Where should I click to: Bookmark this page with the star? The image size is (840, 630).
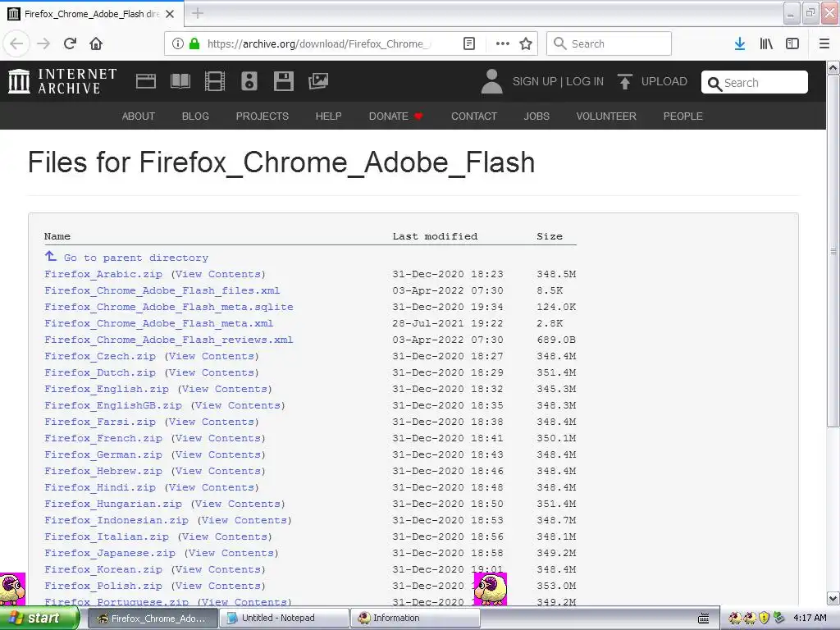[x=526, y=43]
